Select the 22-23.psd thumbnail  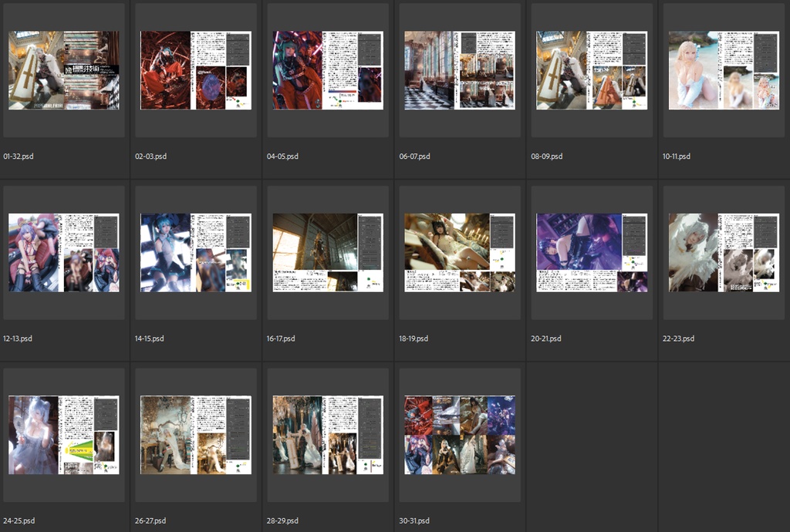(x=724, y=253)
